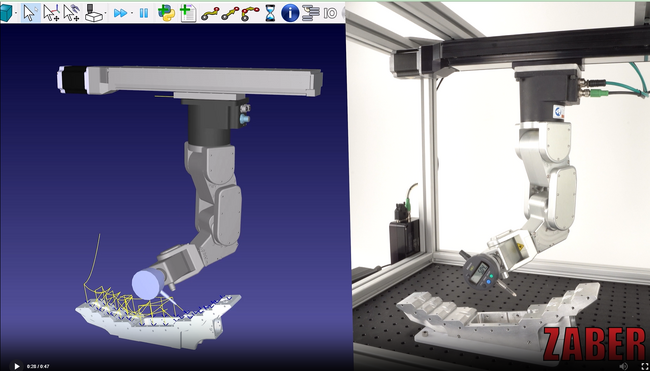Insert a joint move instruction
The height and width of the screenshot is (371, 650).
click(210, 14)
